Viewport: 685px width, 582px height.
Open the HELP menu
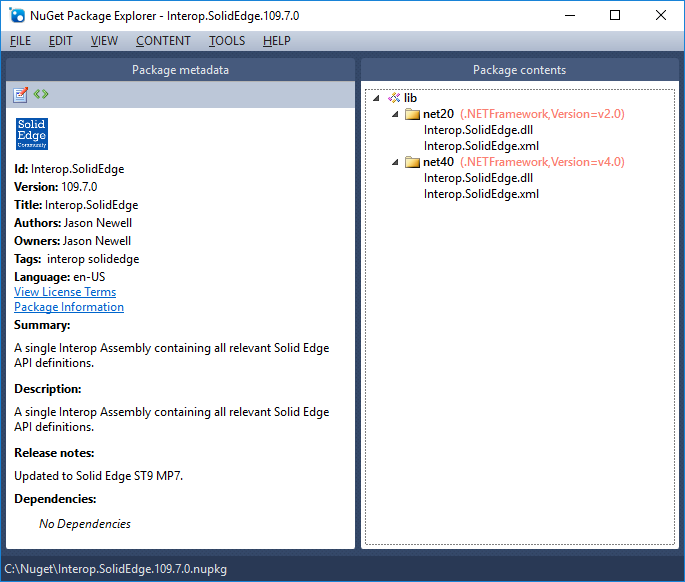(277, 41)
